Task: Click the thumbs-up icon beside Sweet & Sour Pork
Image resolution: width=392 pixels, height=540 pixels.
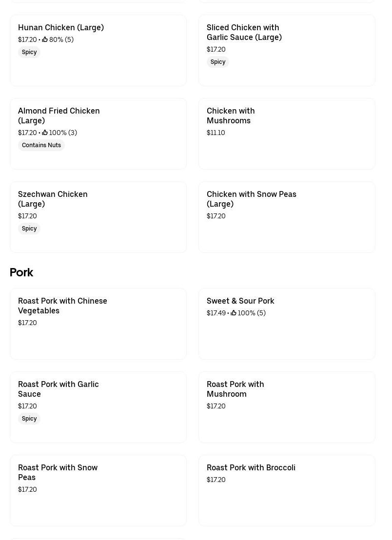Action: click(234, 313)
